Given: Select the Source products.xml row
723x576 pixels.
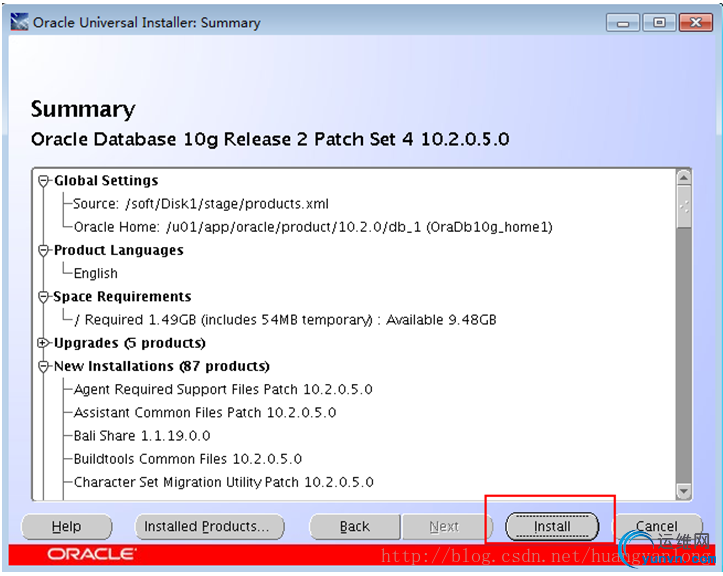Looking at the screenshot, I should [201, 204].
